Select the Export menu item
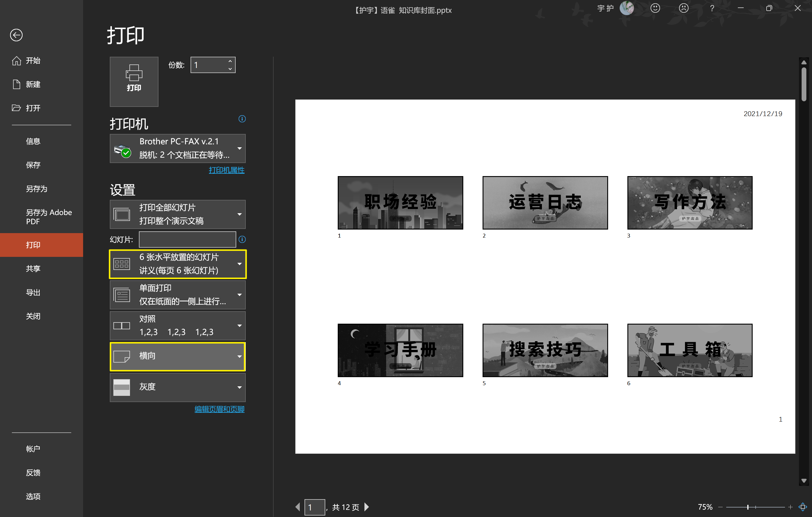 click(33, 292)
